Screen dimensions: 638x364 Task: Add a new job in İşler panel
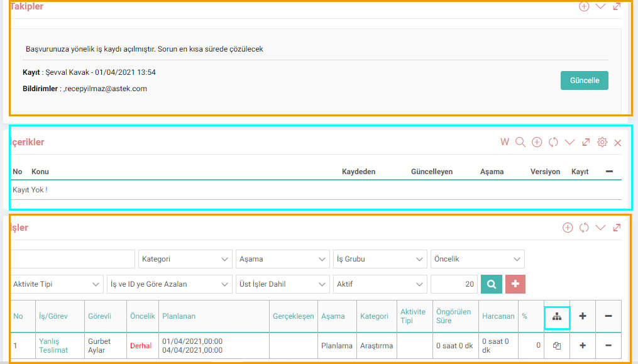pyautogui.click(x=568, y=228)
